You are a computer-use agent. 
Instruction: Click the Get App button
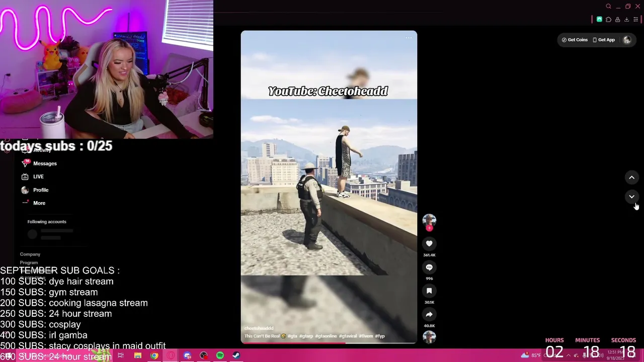click(604, 40)
